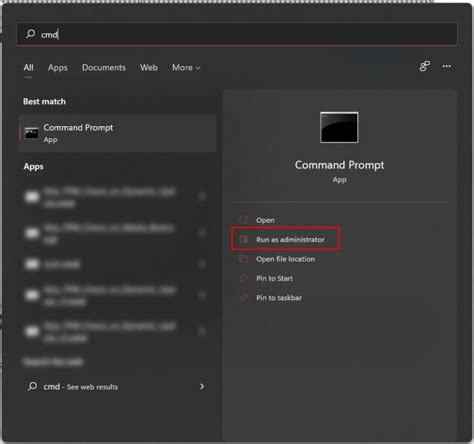Click the Apps section heading in results
The image size is (474, 444).
click(33, 167)
